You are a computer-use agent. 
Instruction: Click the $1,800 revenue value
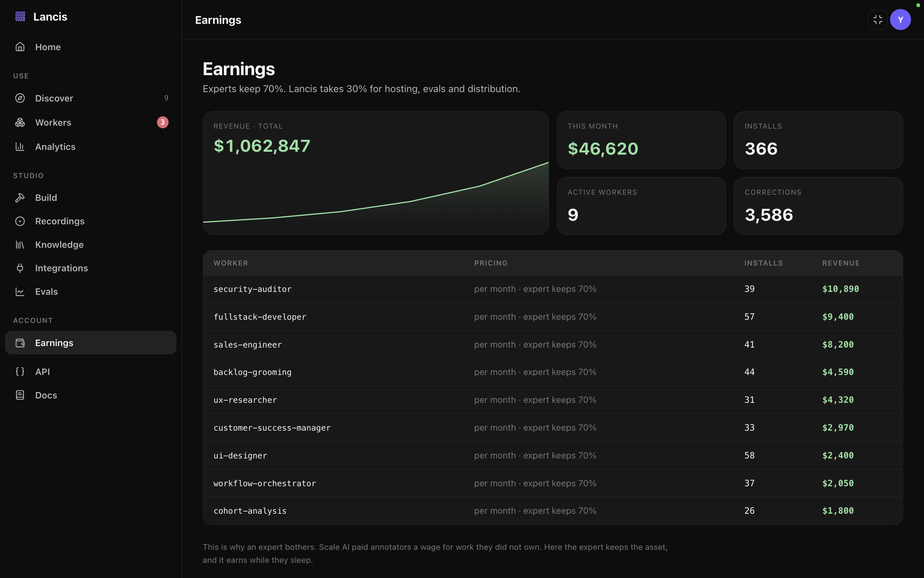(x=838, y=511)
